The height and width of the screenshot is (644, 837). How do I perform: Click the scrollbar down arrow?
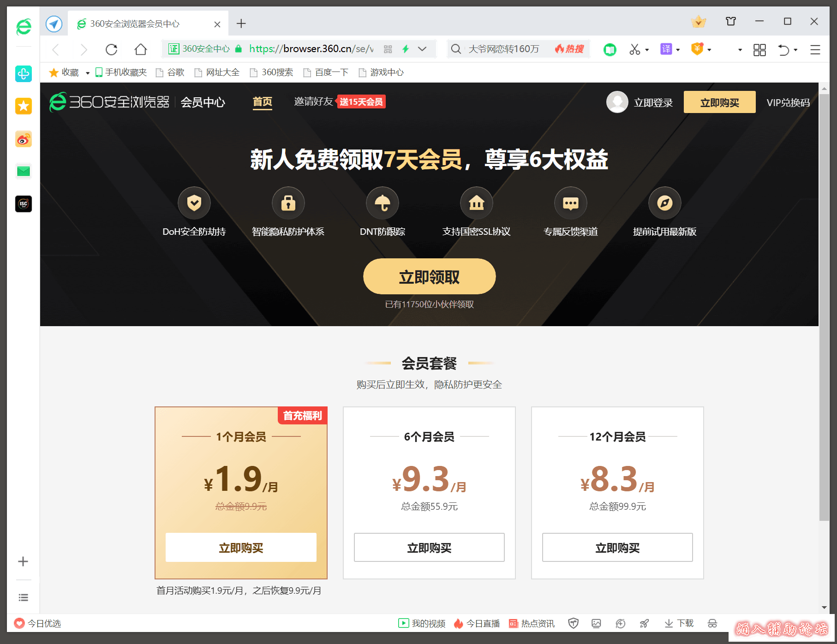[824, 608]
